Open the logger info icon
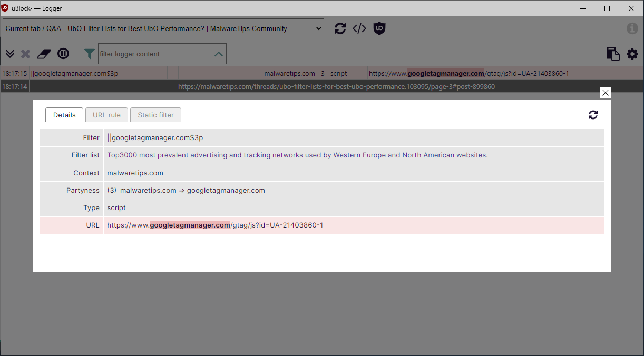644x356 pixels. 632,28
